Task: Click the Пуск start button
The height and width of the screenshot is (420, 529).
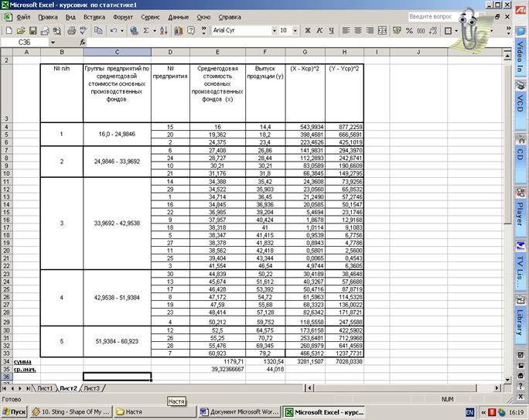Action: [x=15, y=412]
